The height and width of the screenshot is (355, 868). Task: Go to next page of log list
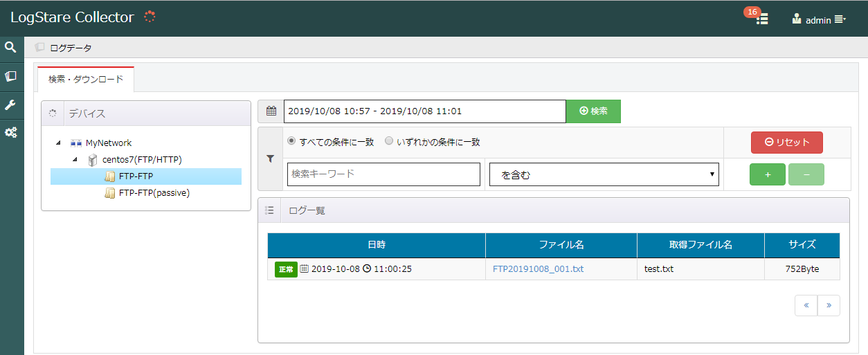(829, 305)
